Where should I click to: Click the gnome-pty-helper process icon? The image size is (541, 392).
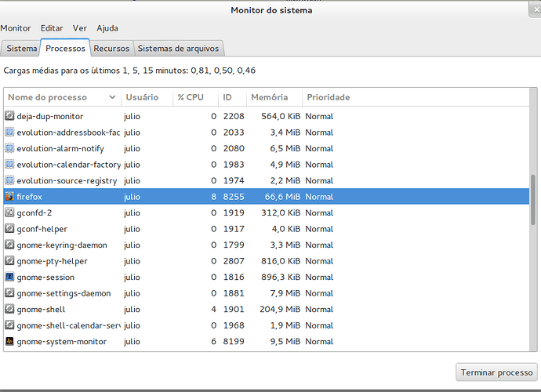pos(9,261)
